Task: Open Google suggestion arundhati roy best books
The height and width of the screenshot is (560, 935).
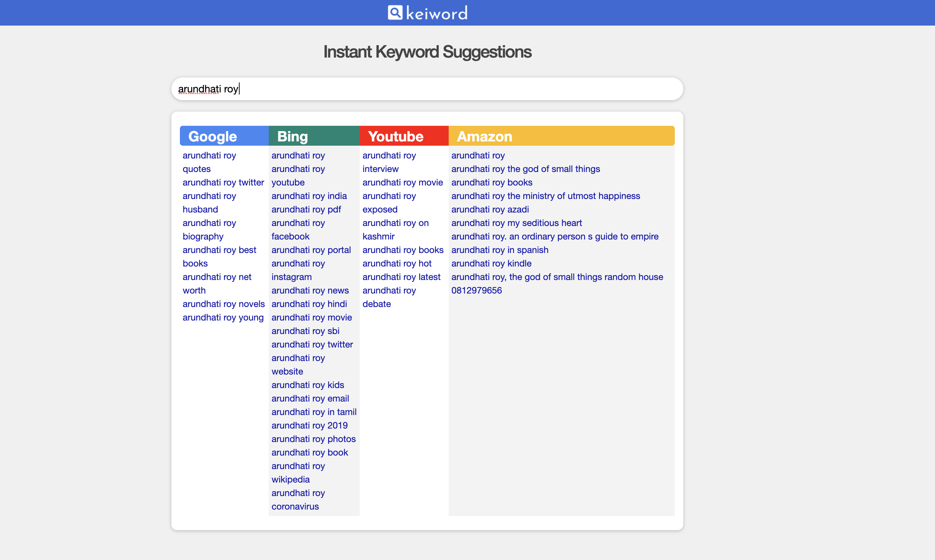Action: tap(219, 257)
